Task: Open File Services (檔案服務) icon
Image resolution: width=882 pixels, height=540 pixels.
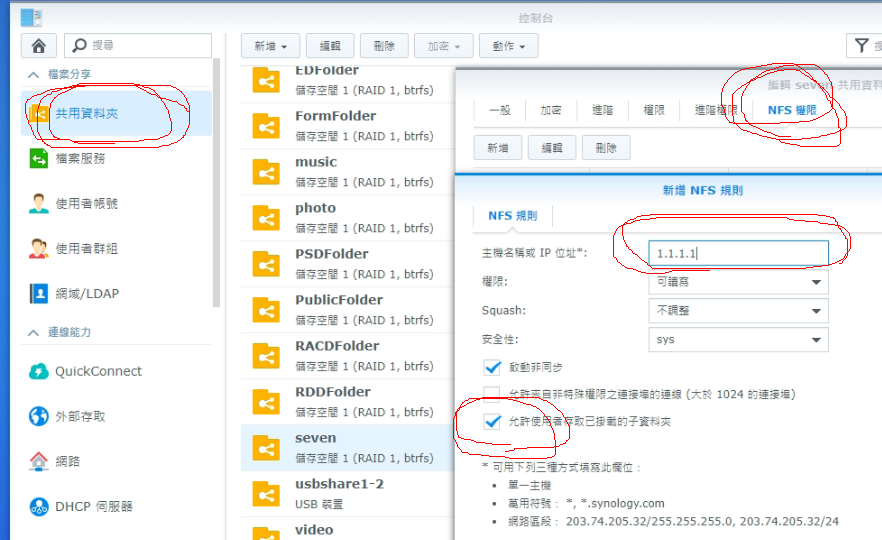Action: [x=39, y=159]
